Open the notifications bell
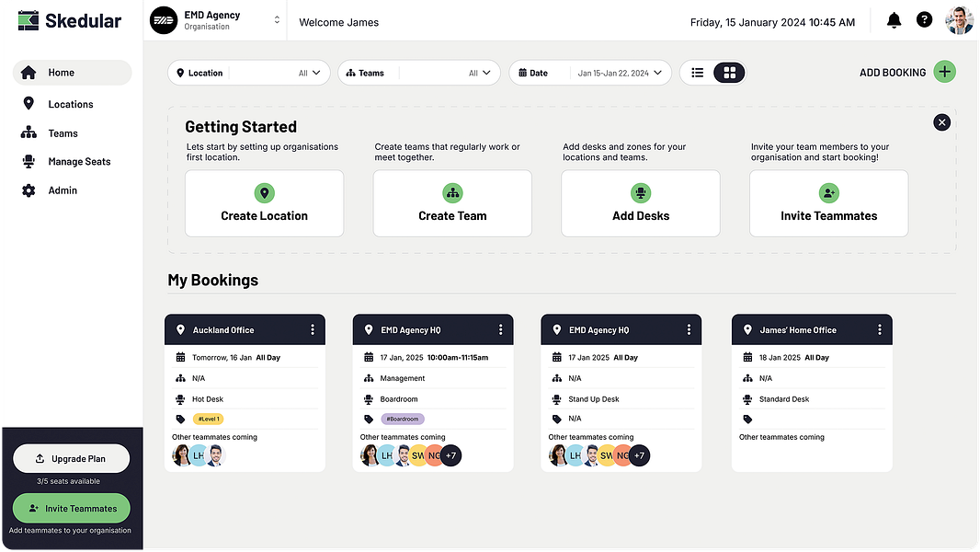 pos(894,20)
